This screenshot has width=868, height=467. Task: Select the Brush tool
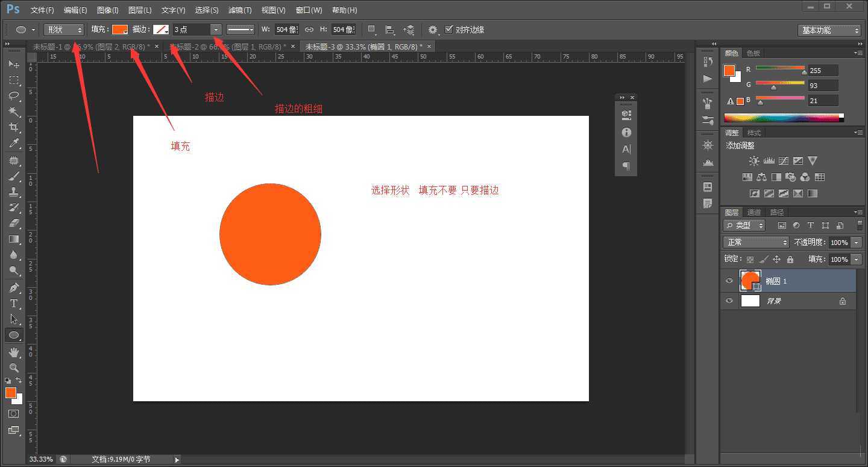point(14,176)
